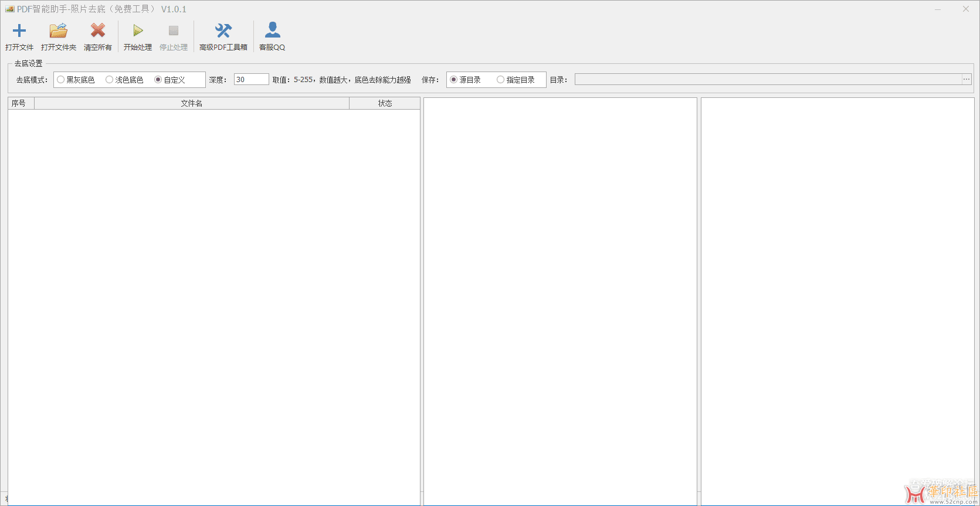The height and width of the screenshot is (506, 980).
Task: Choose 指定目录 as save location
Action: click(501, 80)
